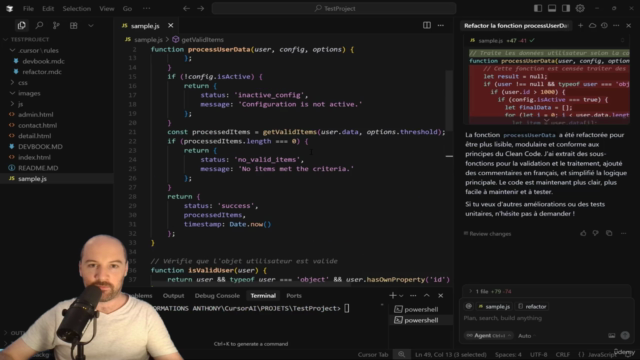Screen dimensions: 640x360
Task: Open Cursor settings gear icon
Action: pos(580,8)
